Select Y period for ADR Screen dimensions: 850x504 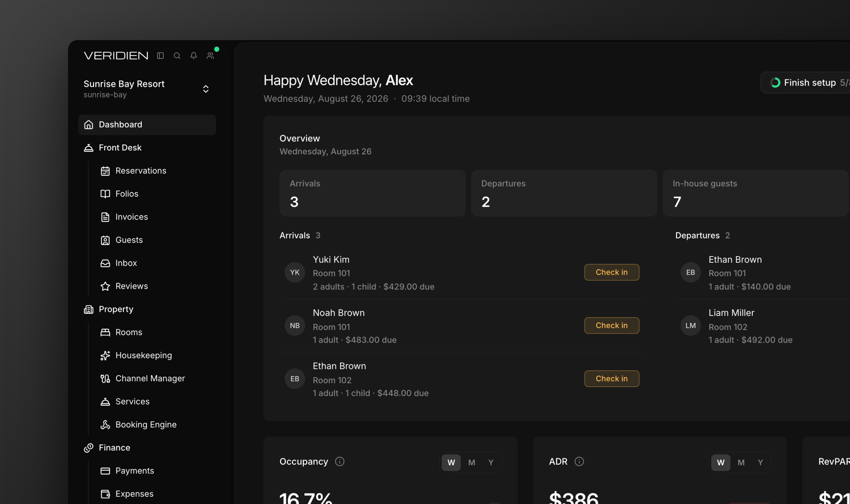tap(760, 463)
